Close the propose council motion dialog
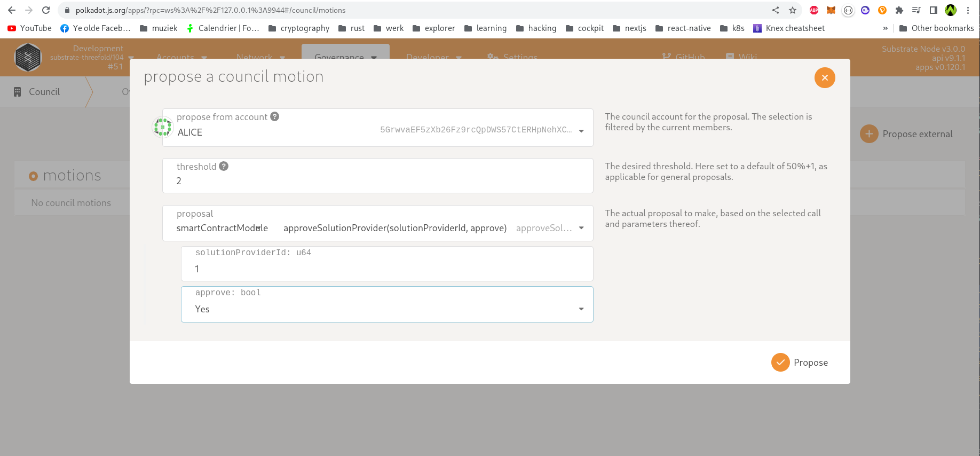Viewport: 980px width, 456px height. (x=824, y=78)
